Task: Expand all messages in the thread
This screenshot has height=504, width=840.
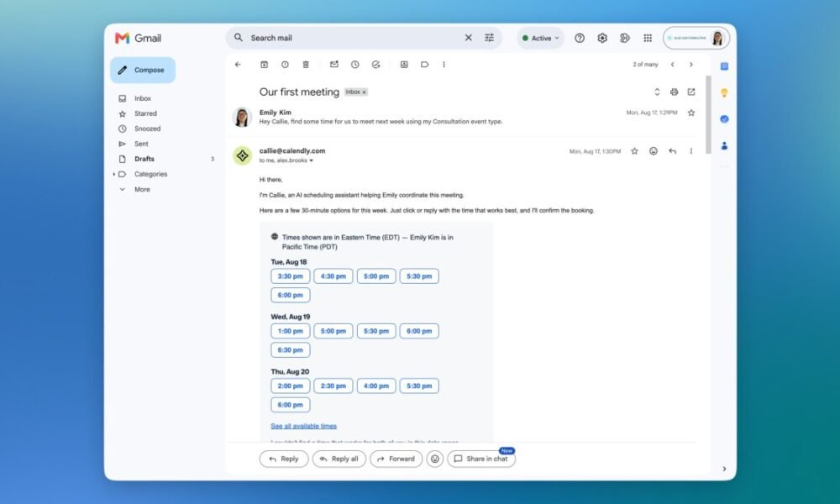Action: (x=657, y=92)
